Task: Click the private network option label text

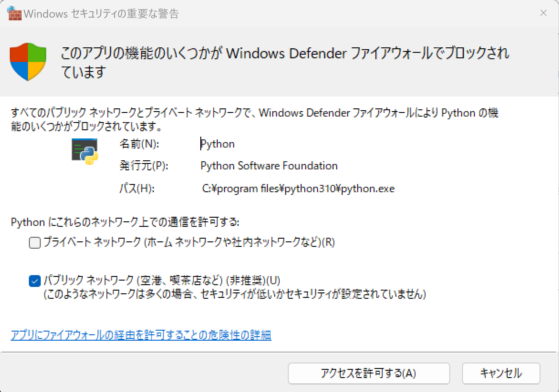Action: coord(189,242)
